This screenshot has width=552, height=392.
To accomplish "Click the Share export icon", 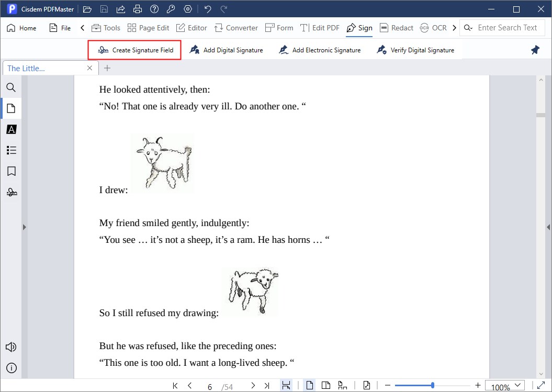I will click(121, 9).
